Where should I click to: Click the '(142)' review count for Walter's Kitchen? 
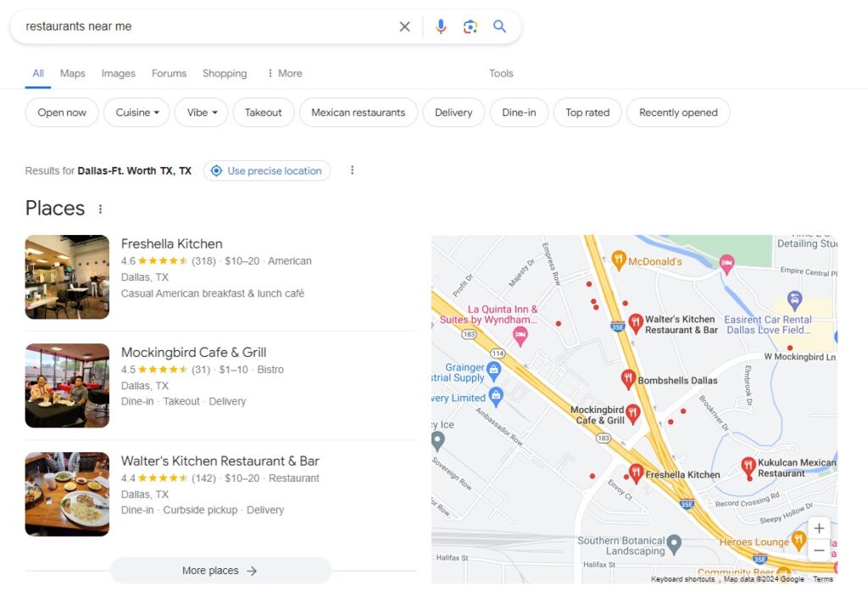tap(203, 478)
